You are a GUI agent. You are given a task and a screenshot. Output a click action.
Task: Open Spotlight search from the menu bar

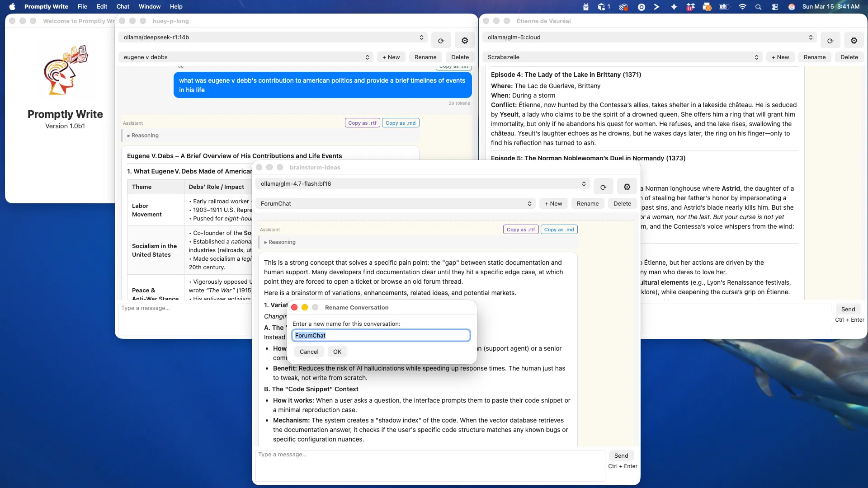(758, 7)
